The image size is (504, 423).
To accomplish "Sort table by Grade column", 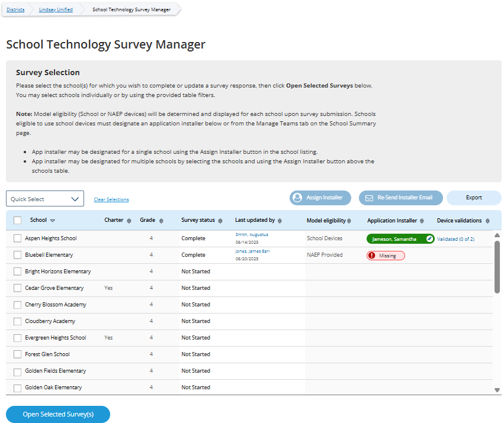I will [x=160, y=221].
